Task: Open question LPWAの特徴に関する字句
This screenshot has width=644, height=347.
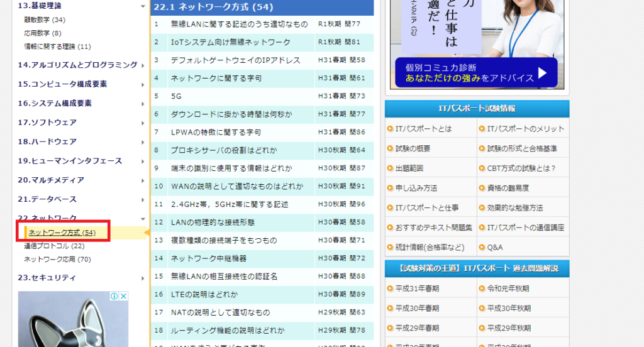Action: (x=216, y=133)
